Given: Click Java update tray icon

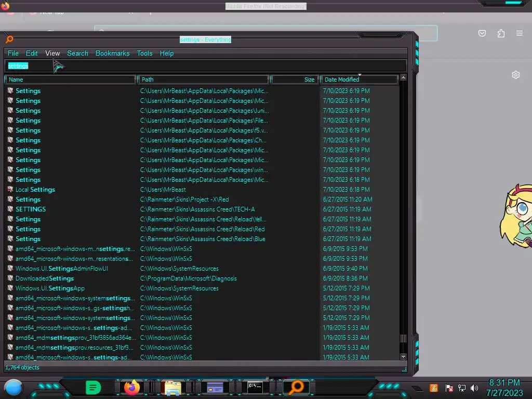Looking at the screenshot, I should [x=434, y=388].
